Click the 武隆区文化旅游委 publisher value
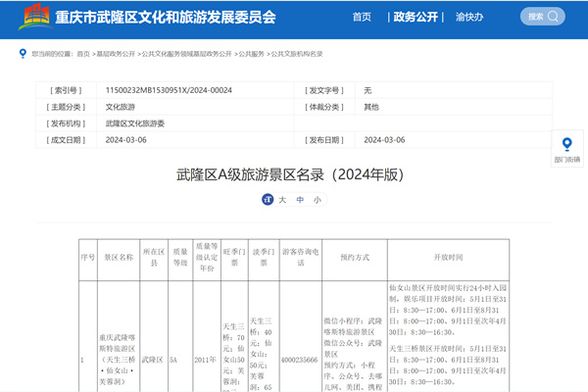The height and width of the screenshot is (392, 588). pos(135,123)
